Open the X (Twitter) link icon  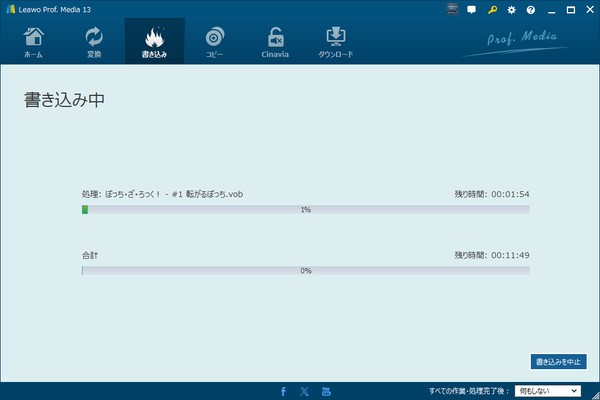(305, 391)
